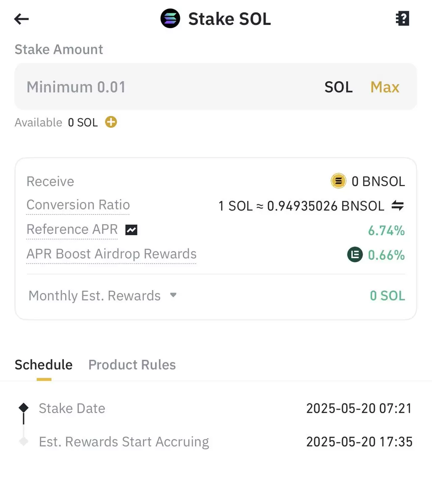
Task: Add SOL funds with the plus icon
Action: tap(111, 122)
